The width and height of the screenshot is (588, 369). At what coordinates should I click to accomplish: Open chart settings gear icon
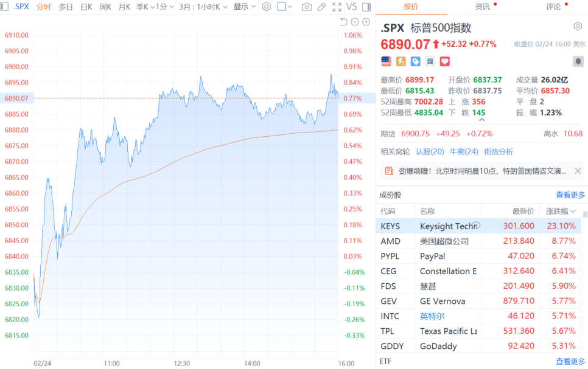(x=265, y=7)
